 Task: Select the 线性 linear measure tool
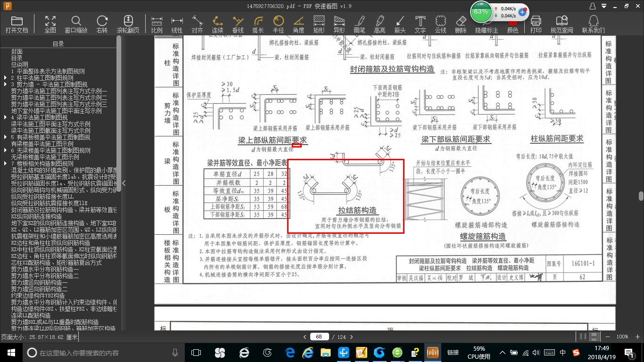point(177,24)
